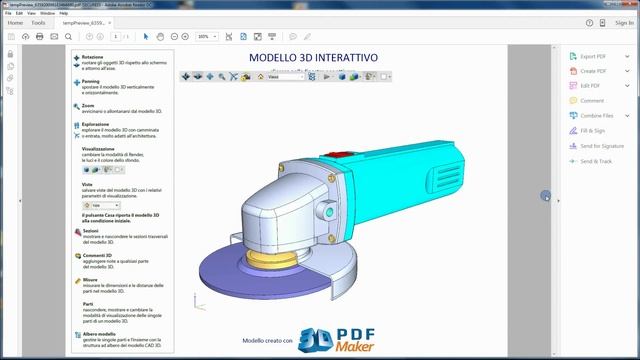Reset the 3D model with the Home button
Screen dimensions: 640x360
point(260,76)
